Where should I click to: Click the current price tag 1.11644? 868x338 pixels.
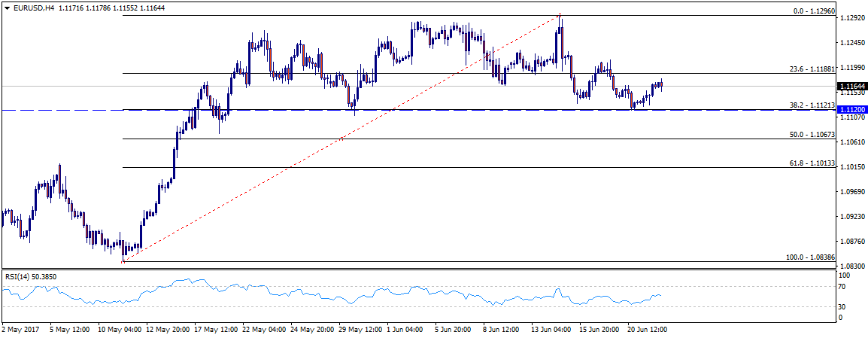tap(851, 87)
